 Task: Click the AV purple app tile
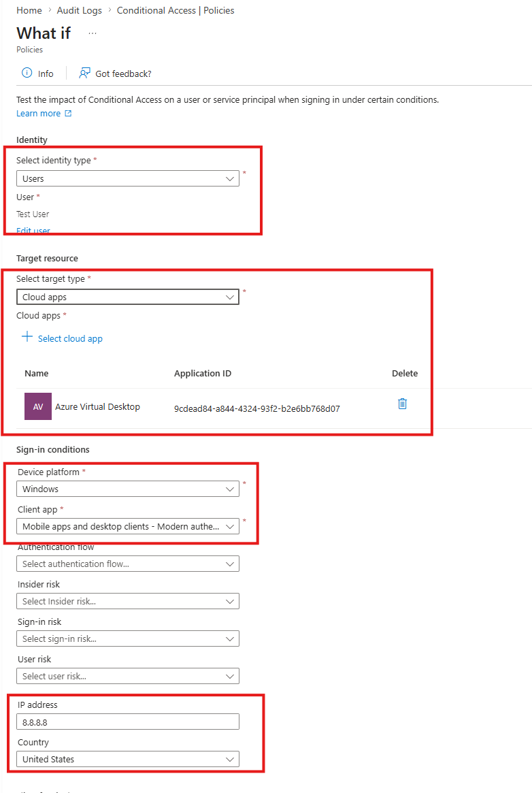[x=38, y=406]
